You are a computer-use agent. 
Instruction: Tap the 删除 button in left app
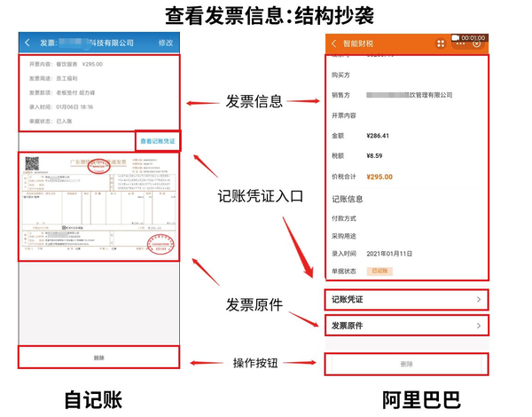pos(98,358)
